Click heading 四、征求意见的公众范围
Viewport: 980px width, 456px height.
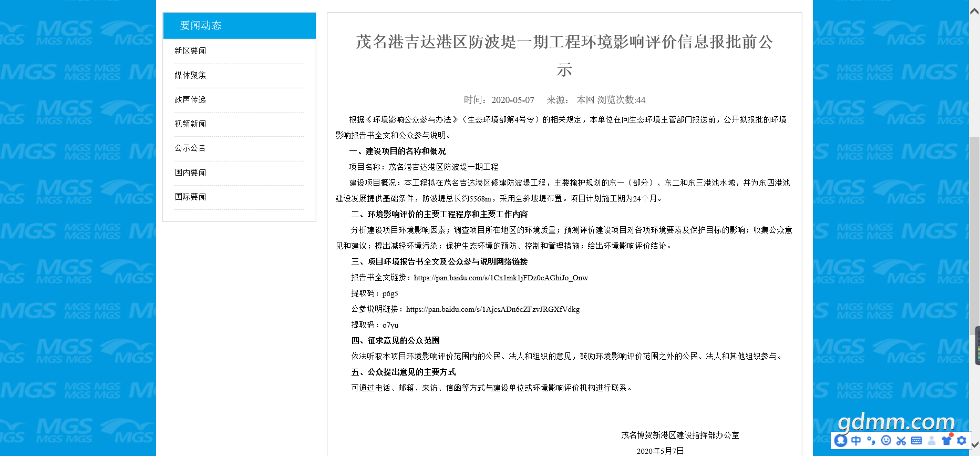point(396,340)
